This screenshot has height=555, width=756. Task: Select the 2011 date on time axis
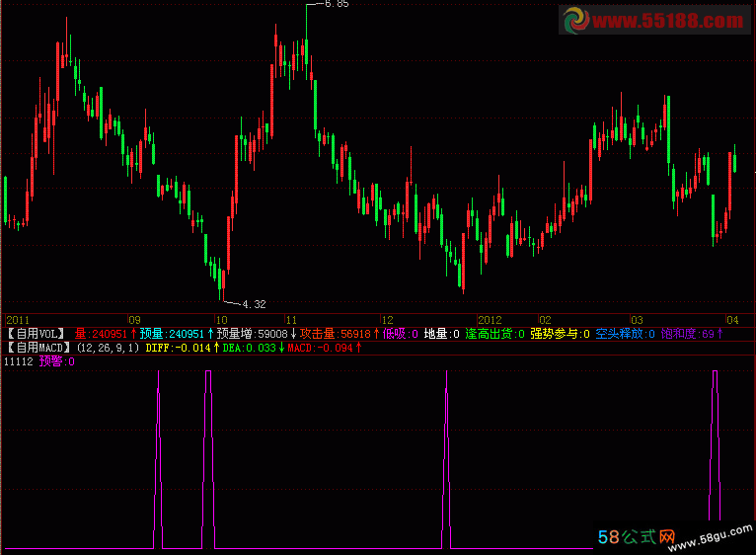18,320
